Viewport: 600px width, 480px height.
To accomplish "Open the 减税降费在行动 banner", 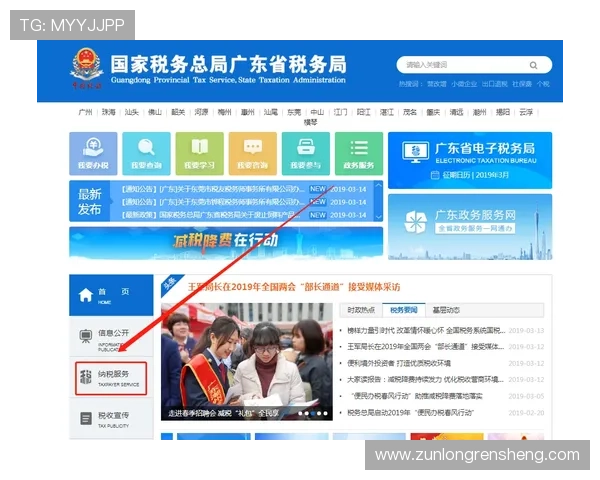I will coord(226,243).
